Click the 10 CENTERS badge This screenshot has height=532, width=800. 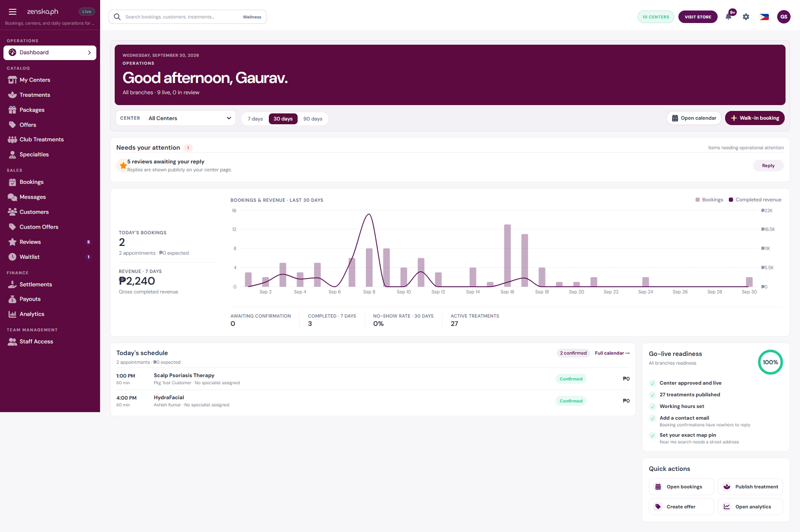pyautogui.click(x=655, y=17)
